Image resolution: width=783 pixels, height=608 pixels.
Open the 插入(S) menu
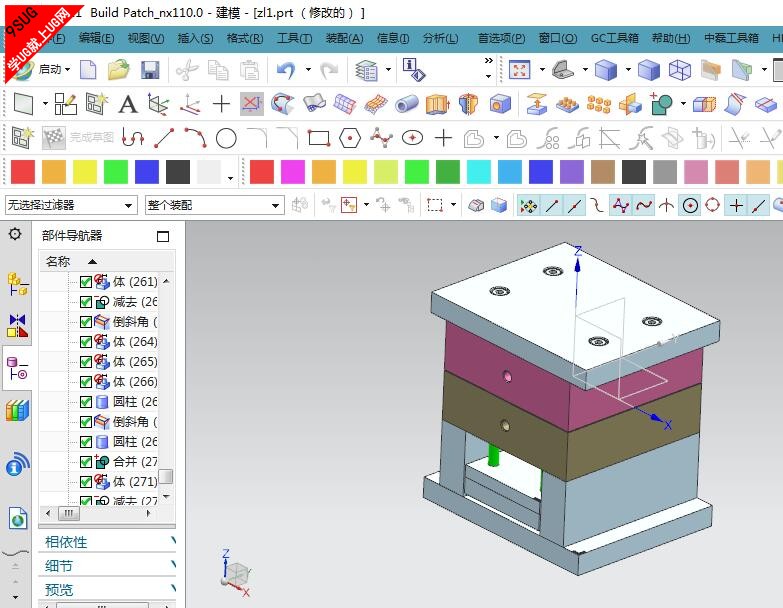point(195,38)
